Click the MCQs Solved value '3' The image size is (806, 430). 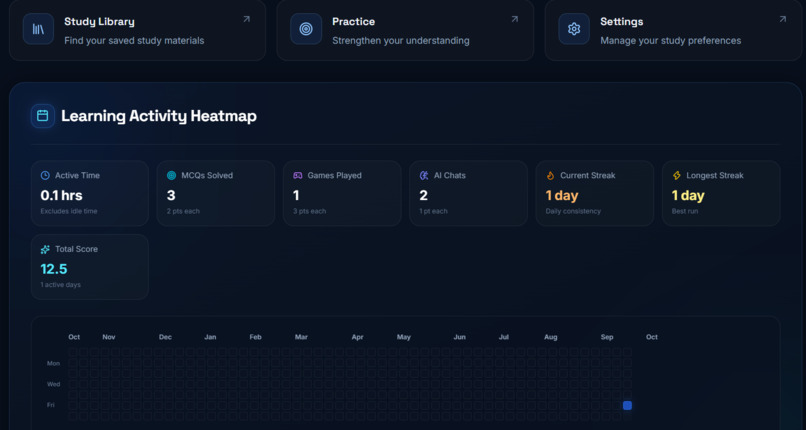(x=171, y=195)
